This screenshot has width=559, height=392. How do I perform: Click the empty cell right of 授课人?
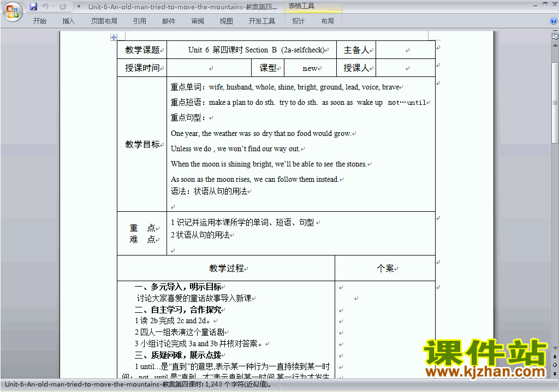click(406, 68)
